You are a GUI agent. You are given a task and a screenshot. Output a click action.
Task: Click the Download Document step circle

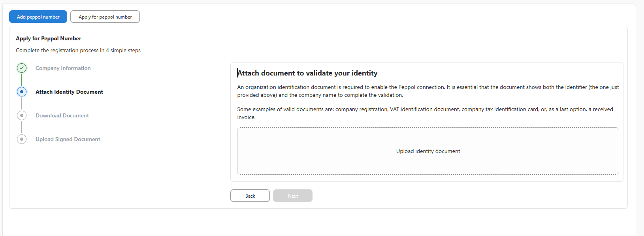(22, 115)
